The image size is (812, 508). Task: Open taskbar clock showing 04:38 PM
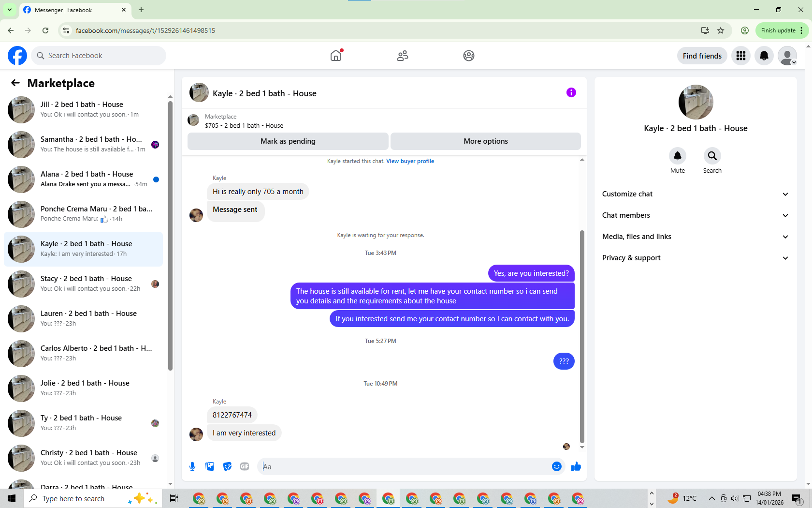(x=769, y=498)
